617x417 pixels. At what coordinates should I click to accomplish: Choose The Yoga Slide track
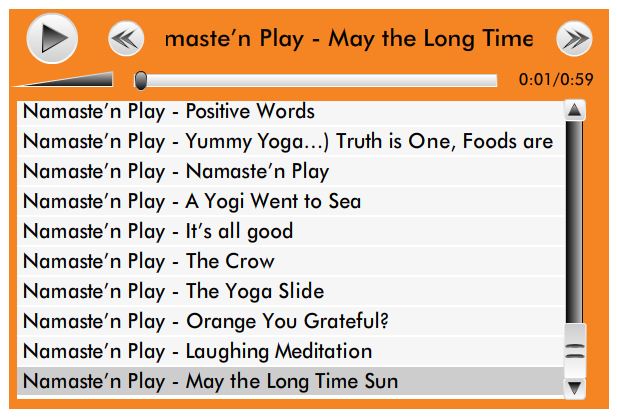coord(173,291)
